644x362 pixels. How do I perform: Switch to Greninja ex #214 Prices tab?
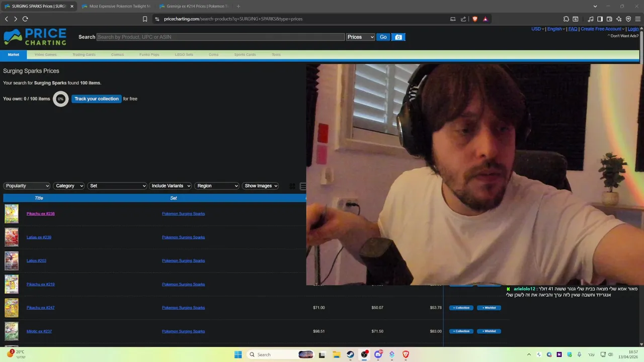193,6
